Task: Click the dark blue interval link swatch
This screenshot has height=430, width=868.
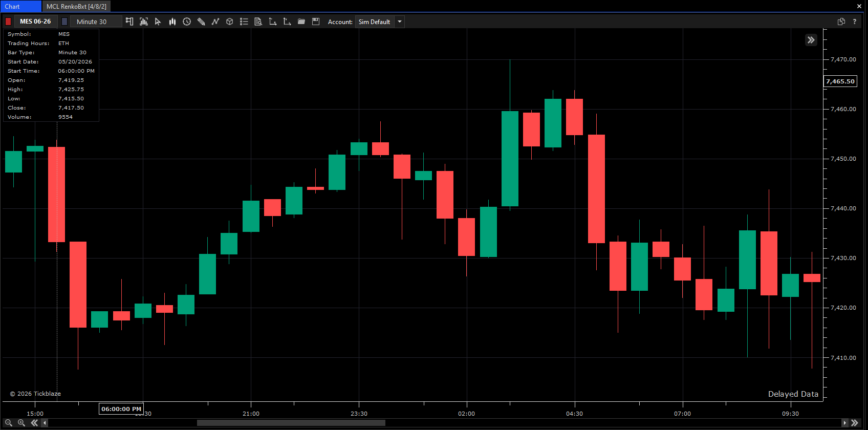Action: pos(64,21)
